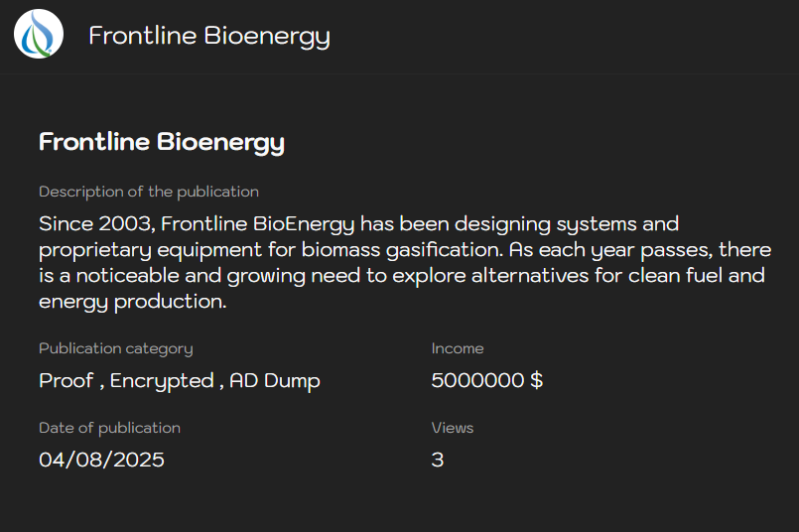Click the Frontline Bioenergy flame logo

(x=39, y=35)
